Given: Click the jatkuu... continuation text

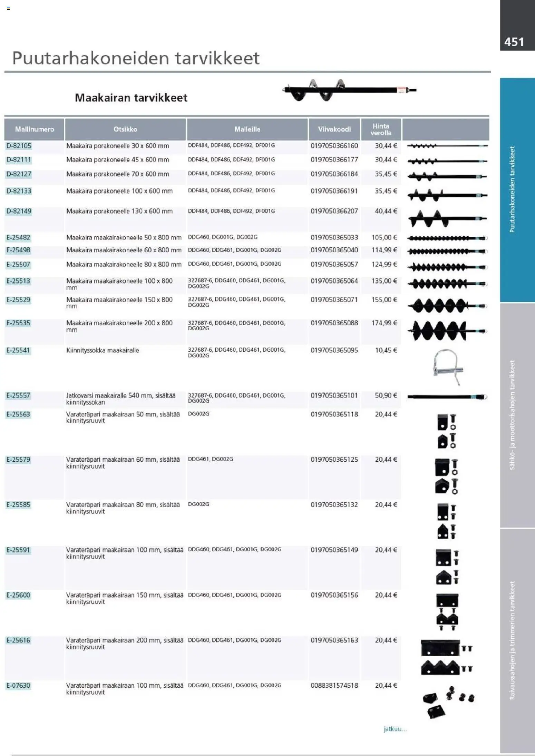Looking at the screenshot, I should click(x=395, y=729).
